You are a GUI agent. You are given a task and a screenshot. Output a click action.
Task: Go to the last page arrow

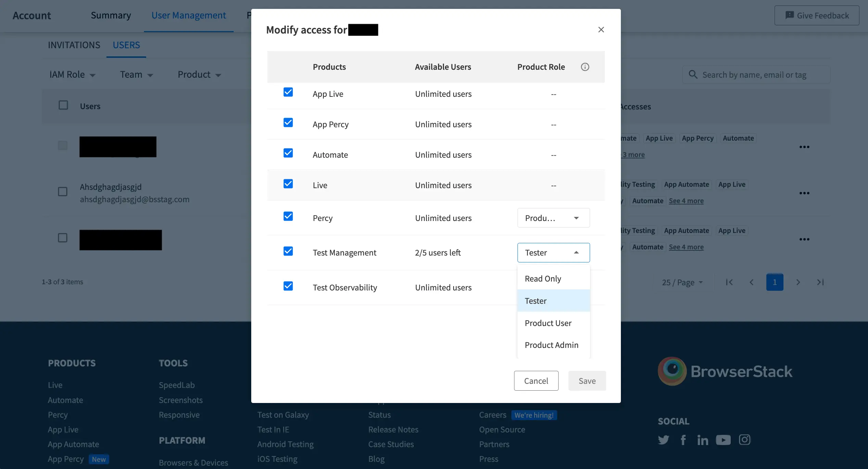(820, 282)
